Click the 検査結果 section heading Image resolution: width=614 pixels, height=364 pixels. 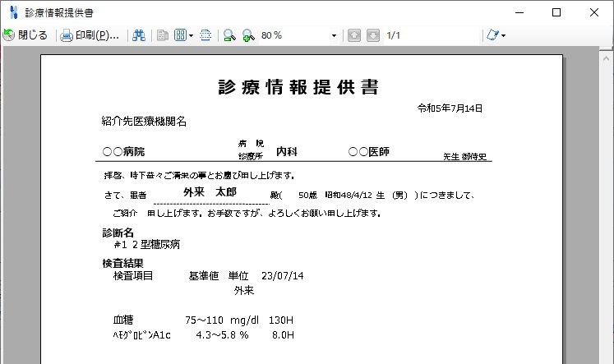123,263
